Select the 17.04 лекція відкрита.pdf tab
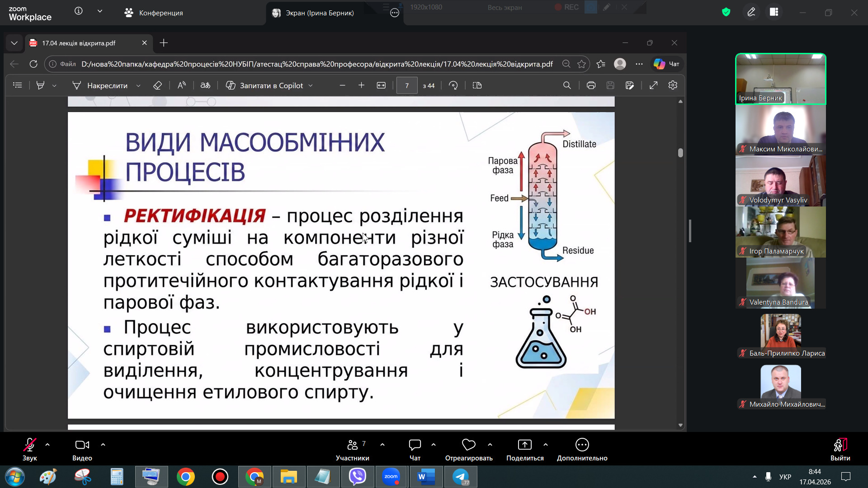868x488 pixels. point(79,43)
